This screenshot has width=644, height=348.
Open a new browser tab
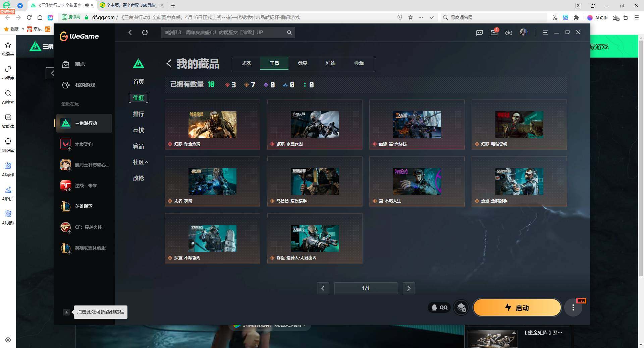click(x=173, y=5)
